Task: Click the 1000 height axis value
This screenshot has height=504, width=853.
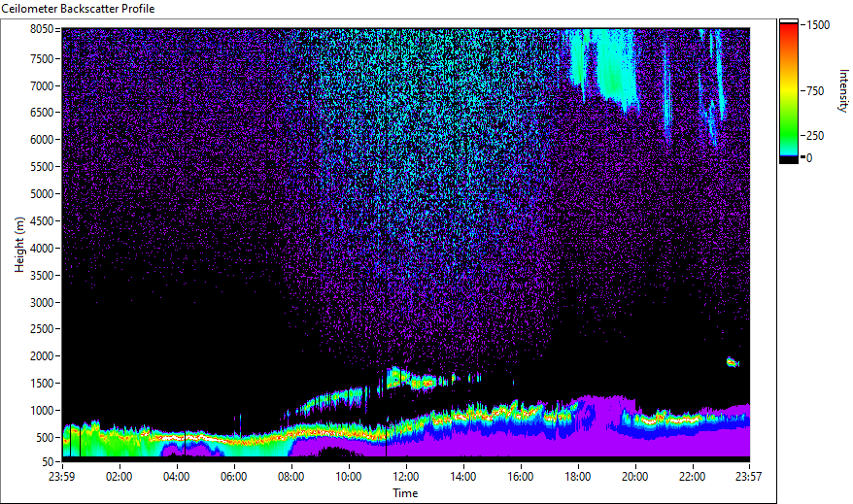Action: [x=42, y=411]
